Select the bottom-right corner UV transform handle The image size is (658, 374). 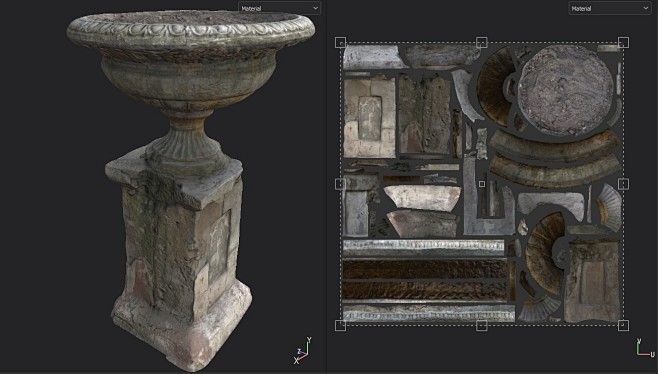point(623,325)
